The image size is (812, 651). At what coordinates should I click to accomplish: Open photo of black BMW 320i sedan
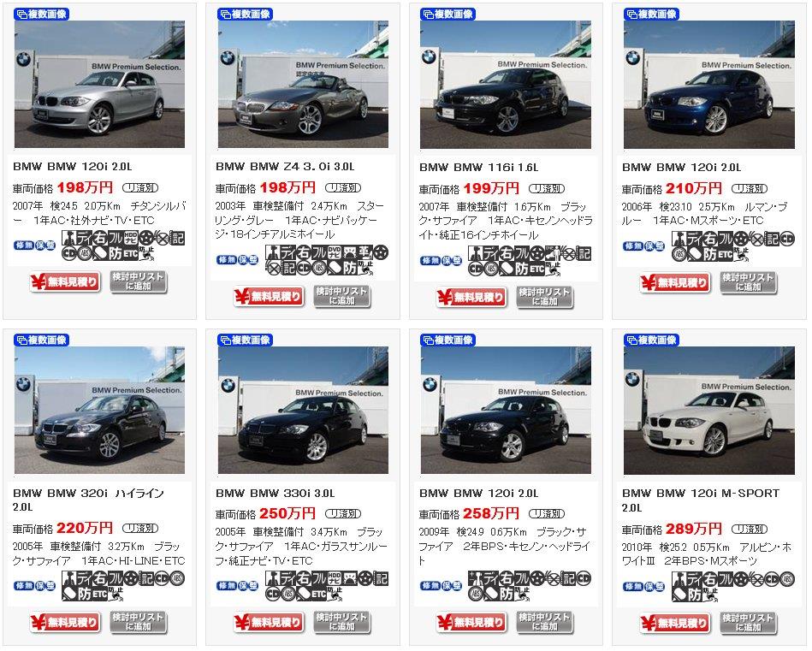pyautogui.click(x=99, y=410)
